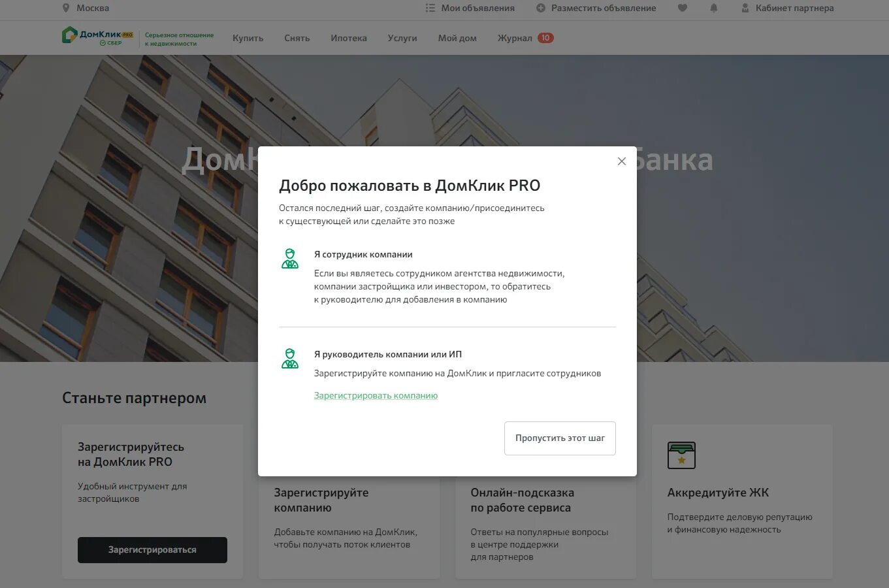889x588 pixels.
Task: Open Кабинет партнера
Action: 794,8
